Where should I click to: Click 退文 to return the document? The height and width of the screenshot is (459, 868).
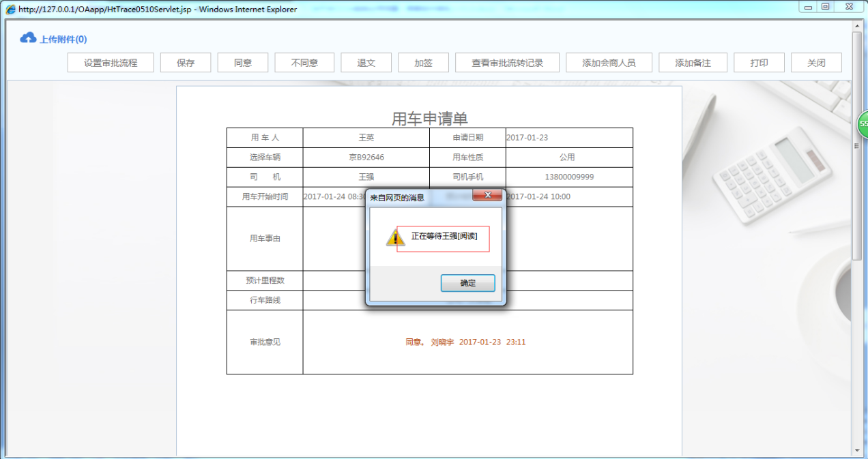[x=366, y=62]
